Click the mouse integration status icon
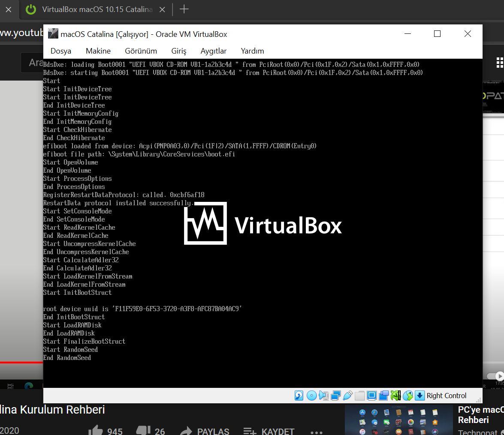504x435 pixels. (x=408, y=396)
